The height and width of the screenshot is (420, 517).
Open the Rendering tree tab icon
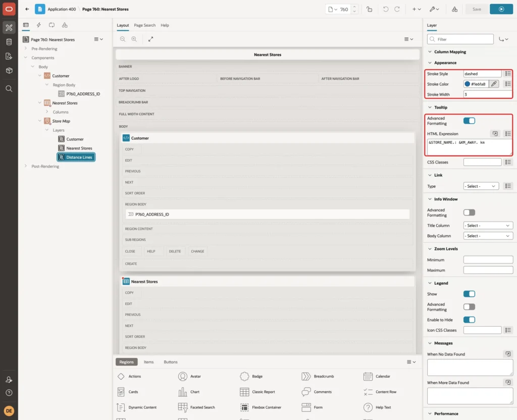tap(26, 25)
